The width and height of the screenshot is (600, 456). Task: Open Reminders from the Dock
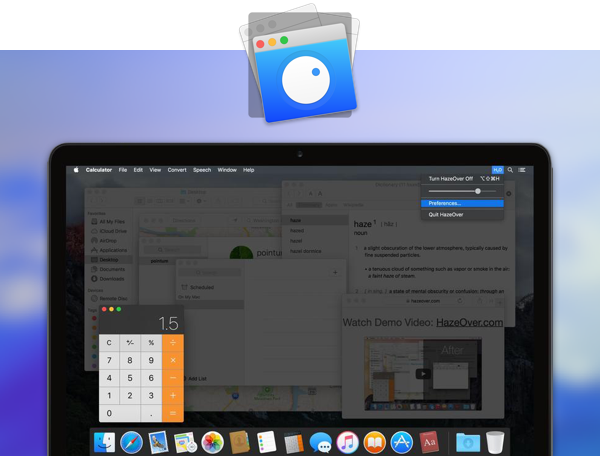tap(266, 442)
